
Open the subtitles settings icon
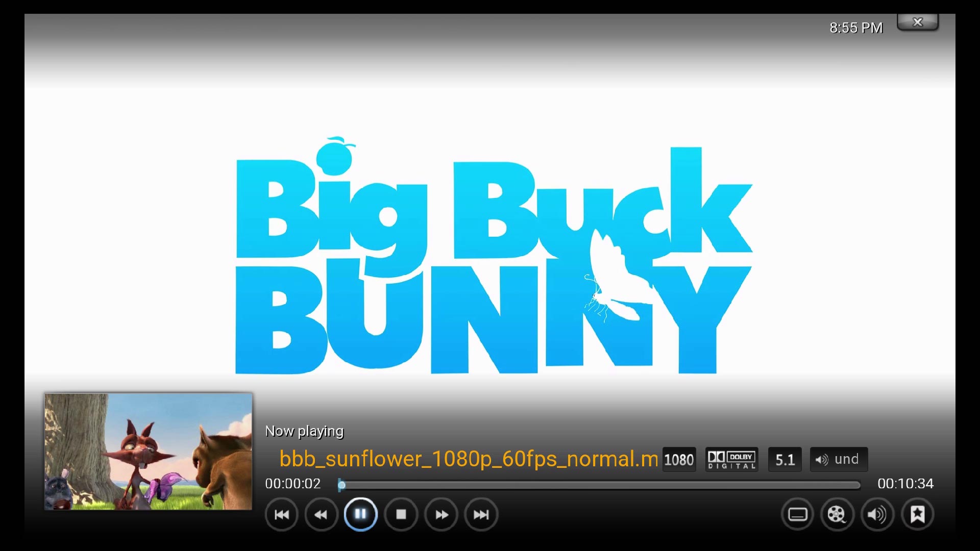click(797, 514)
